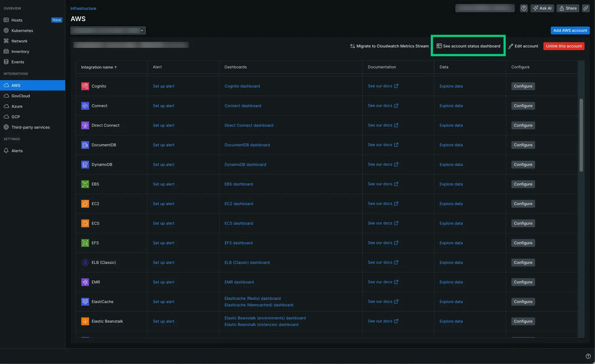Click the copy permalink icon at top right
Viewport: 595px width, 364px height.
click(585, 8)
